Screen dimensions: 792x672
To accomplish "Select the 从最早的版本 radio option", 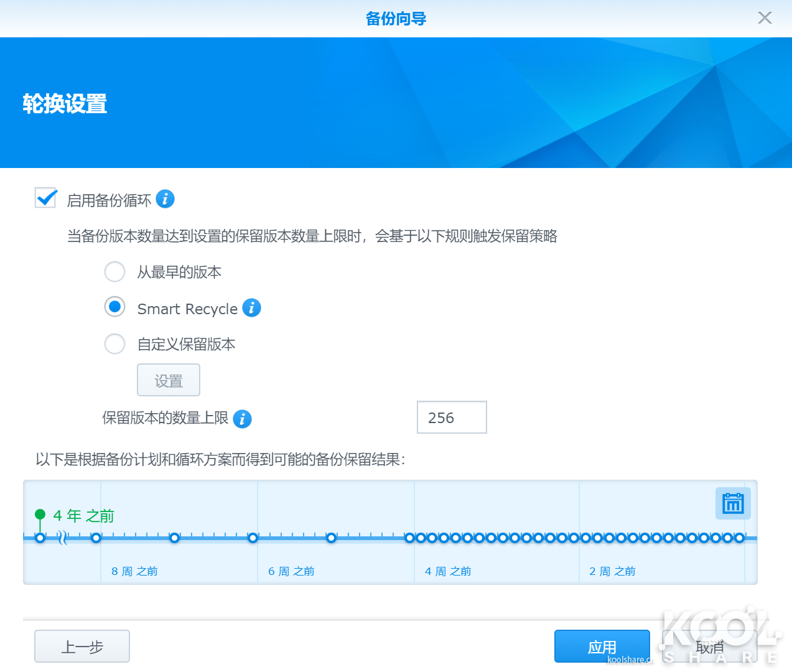I will coord(114,272).
